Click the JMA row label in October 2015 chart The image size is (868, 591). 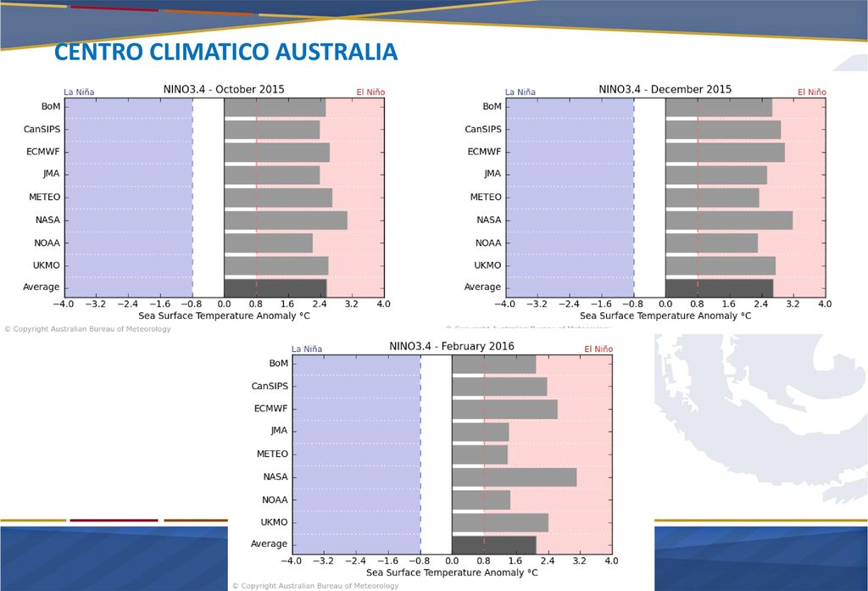51,174
